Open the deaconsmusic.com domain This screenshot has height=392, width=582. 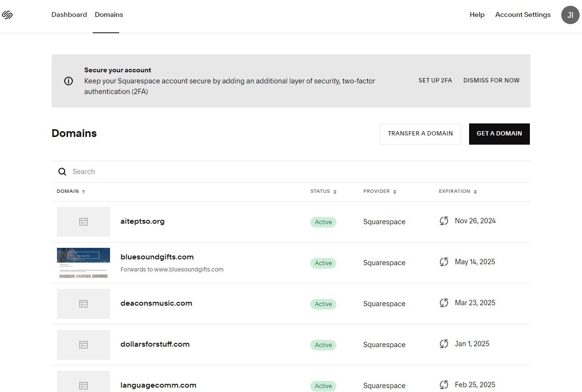156,303
